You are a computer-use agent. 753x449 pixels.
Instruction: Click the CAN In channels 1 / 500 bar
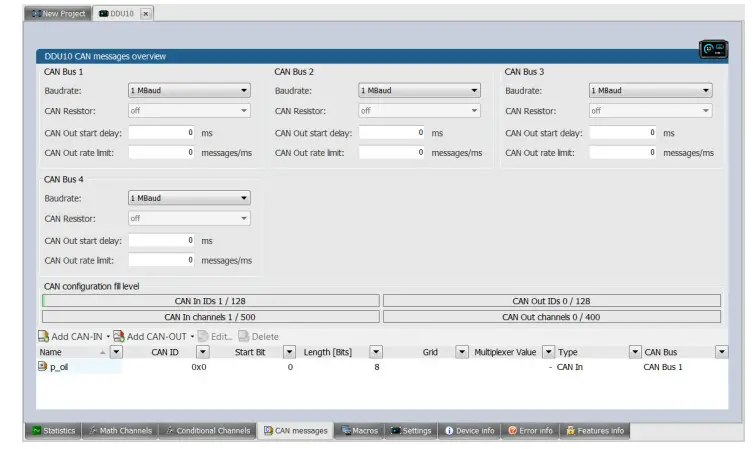point(211,316)
